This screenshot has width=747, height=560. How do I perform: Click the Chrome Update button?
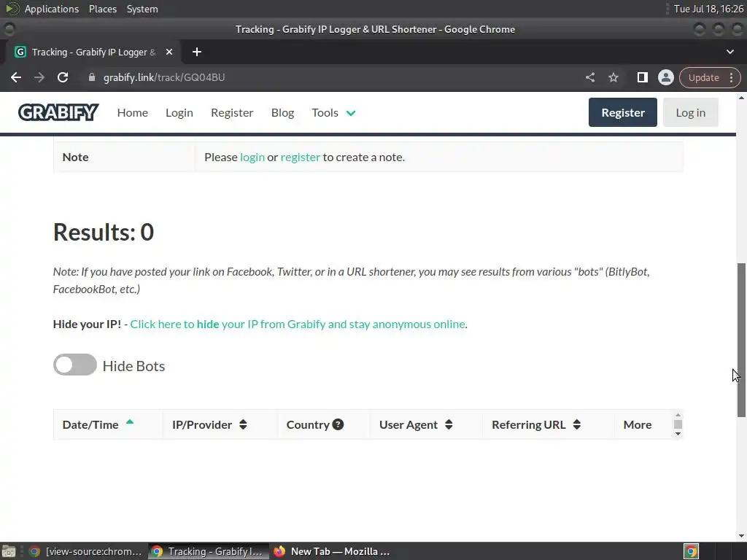[703, 77]
